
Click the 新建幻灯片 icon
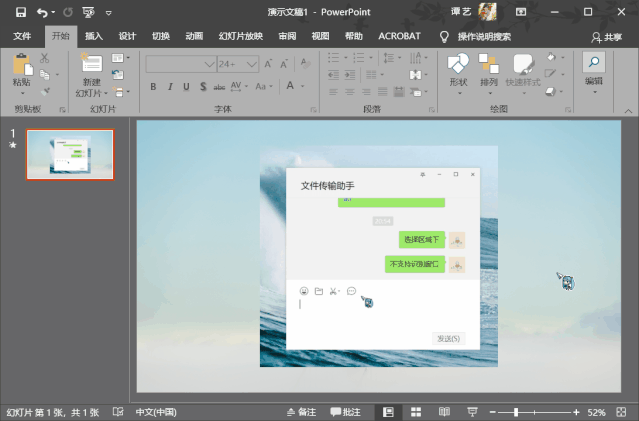point(92,64)
